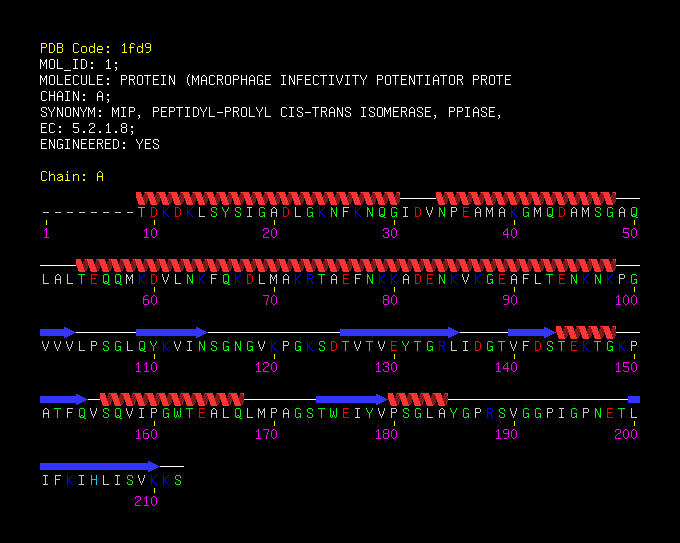
Task: Click residue number label 190
Action: pos(507,434)
